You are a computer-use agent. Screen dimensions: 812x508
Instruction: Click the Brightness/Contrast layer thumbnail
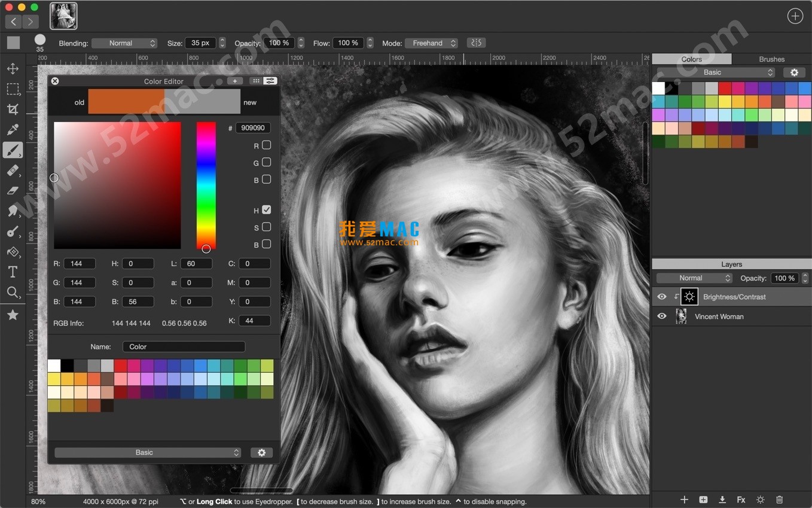point(689,297)
